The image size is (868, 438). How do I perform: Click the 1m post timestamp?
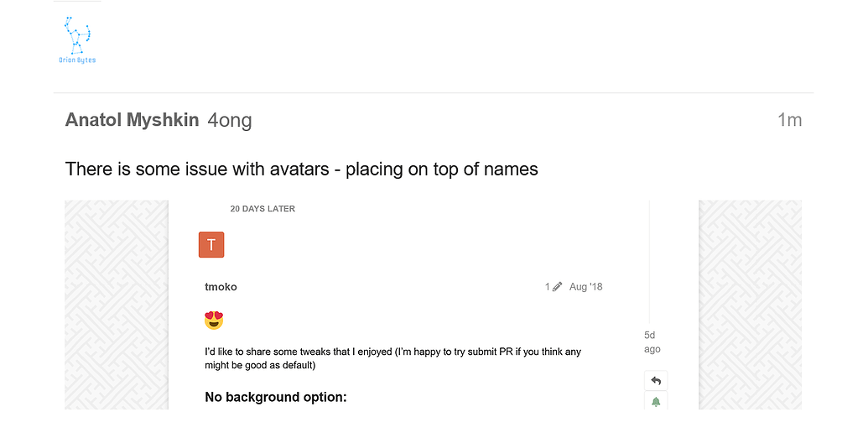(x=789, y=120)
